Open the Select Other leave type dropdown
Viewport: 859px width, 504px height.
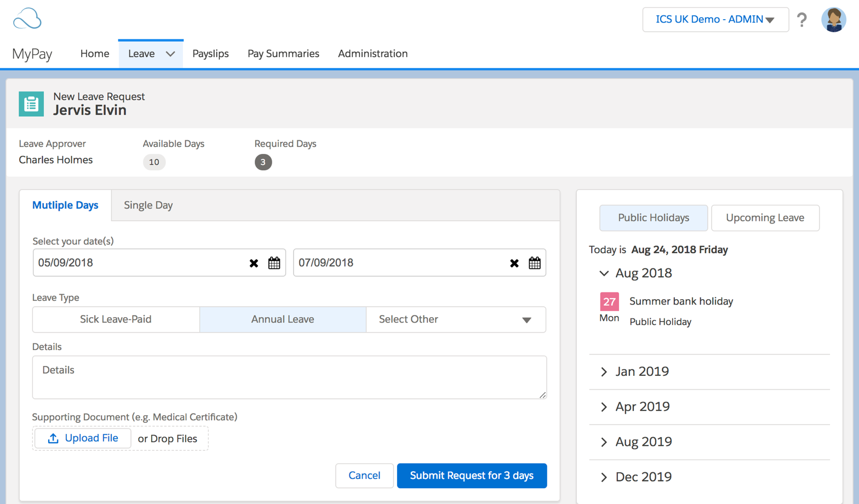coord(456,319)
